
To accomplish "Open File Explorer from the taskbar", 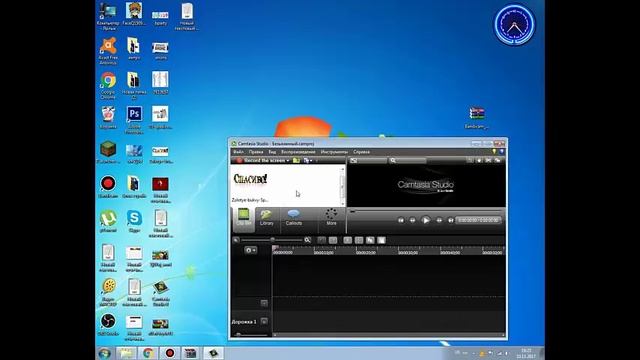I will click(126, 353).
